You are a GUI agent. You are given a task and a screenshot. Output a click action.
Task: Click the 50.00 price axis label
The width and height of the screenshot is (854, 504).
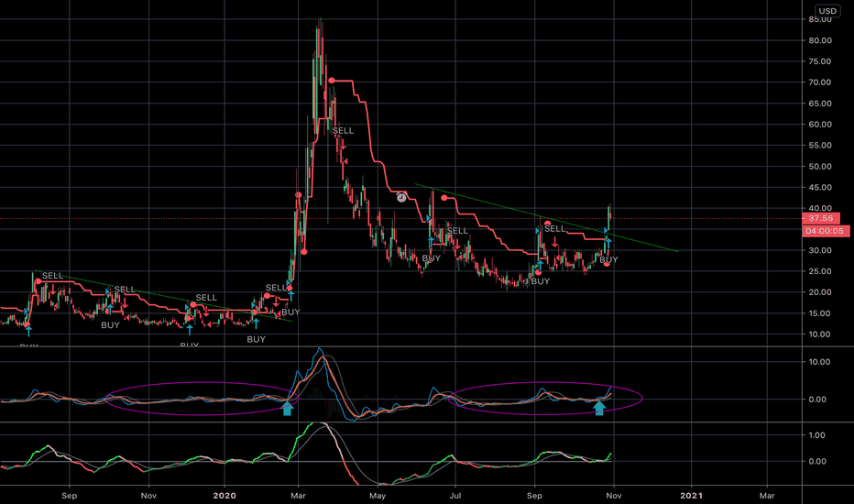[x=820, y=167]
